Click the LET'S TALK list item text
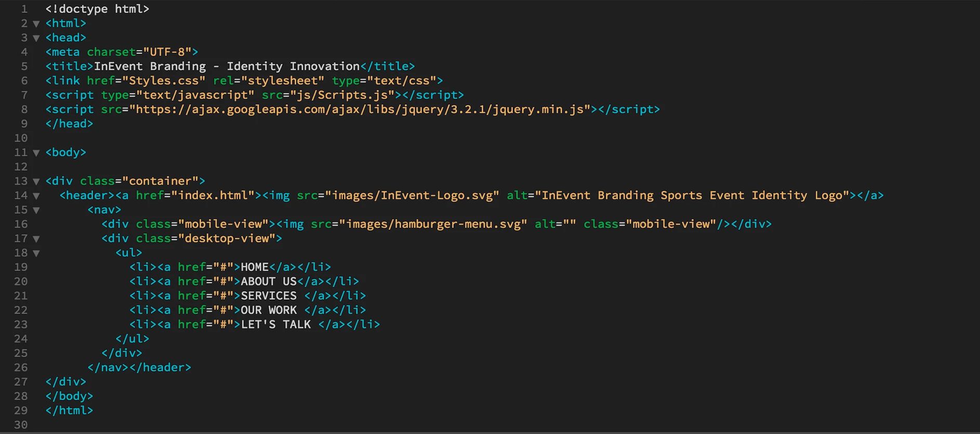The width and height of the screenshot is (980, 434). (276, 324)
